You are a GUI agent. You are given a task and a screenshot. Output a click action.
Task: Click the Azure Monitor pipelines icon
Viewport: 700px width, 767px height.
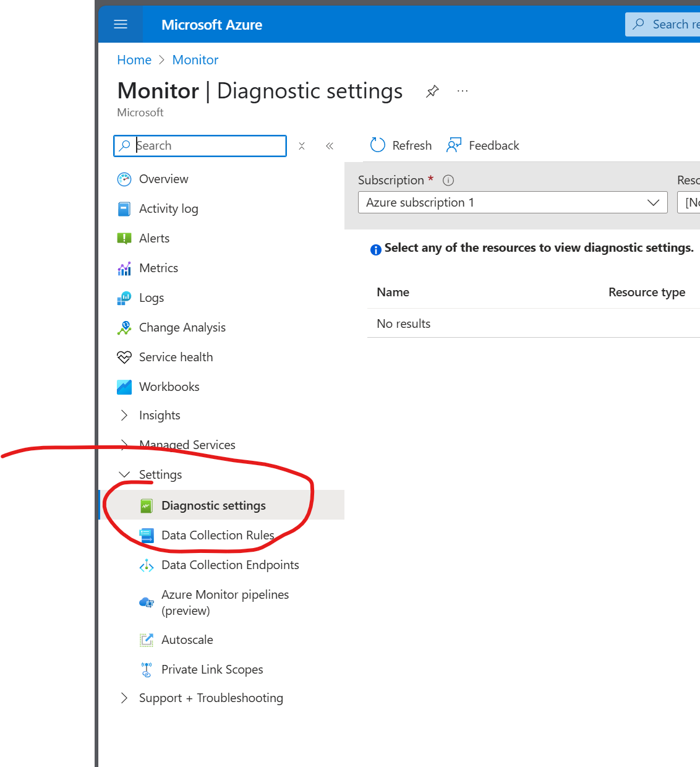tap(147, 602)
